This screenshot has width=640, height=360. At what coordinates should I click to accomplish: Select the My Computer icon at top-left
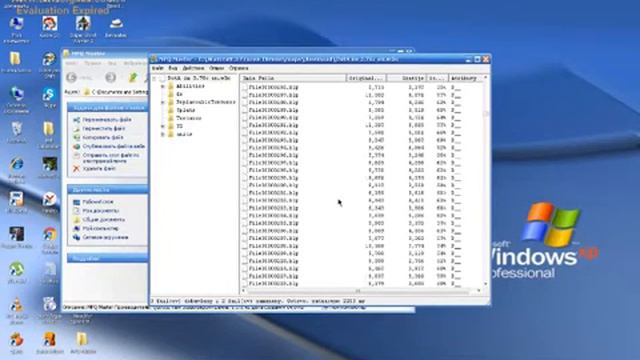tap(16, 24)
